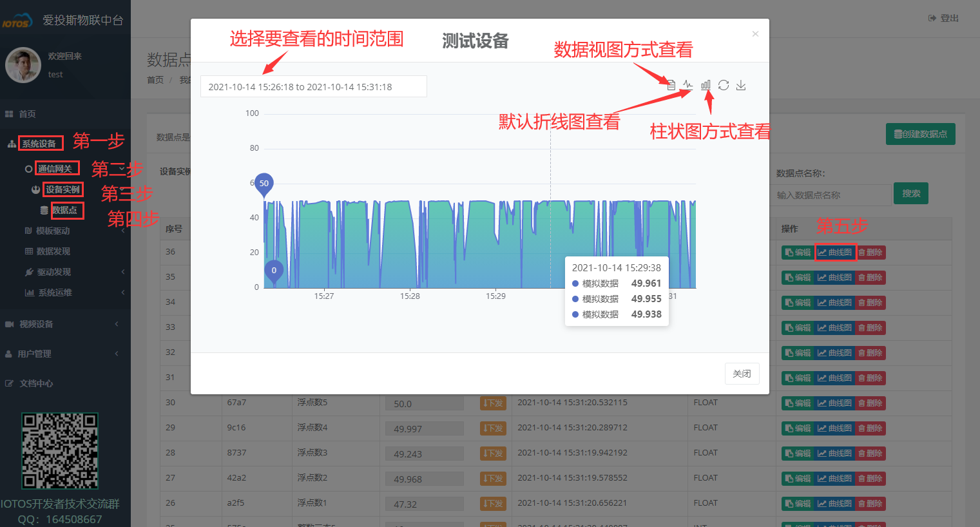Select 设备实例 in the sidebar

pos(62,189)
